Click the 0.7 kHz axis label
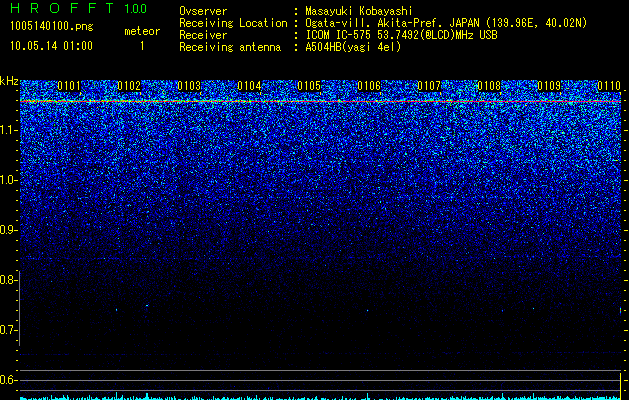This screenshot has height=400, width=629. pyautogui.click(x=8, y=330)
